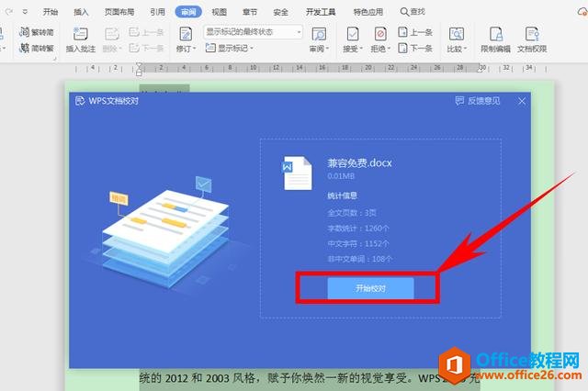Expand the 审阅 dropdown arrow
588x391 pixels.
pos(327,49)
